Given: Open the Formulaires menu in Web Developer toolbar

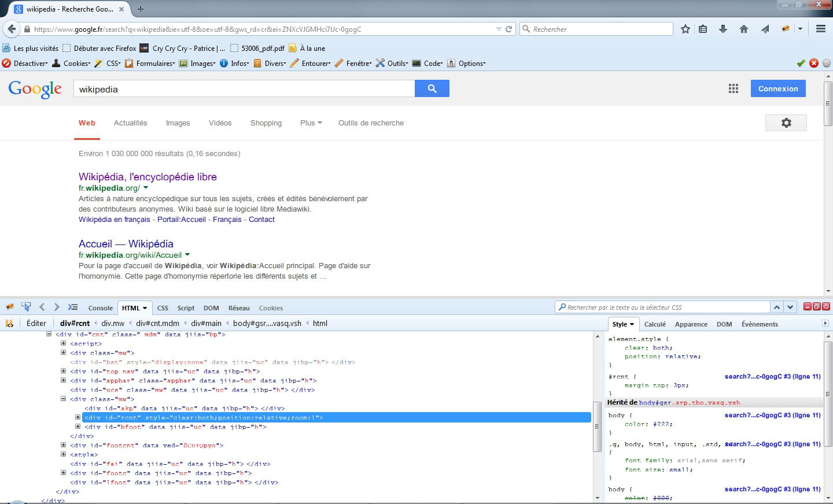Looking at the screenshot, I should point(150,64).
